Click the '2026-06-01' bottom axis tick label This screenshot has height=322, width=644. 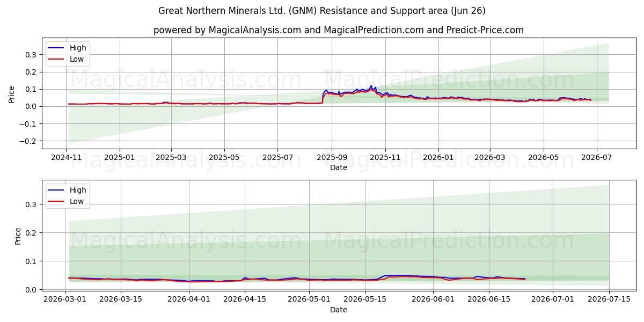pyautogui.click(x=433, y=300)
